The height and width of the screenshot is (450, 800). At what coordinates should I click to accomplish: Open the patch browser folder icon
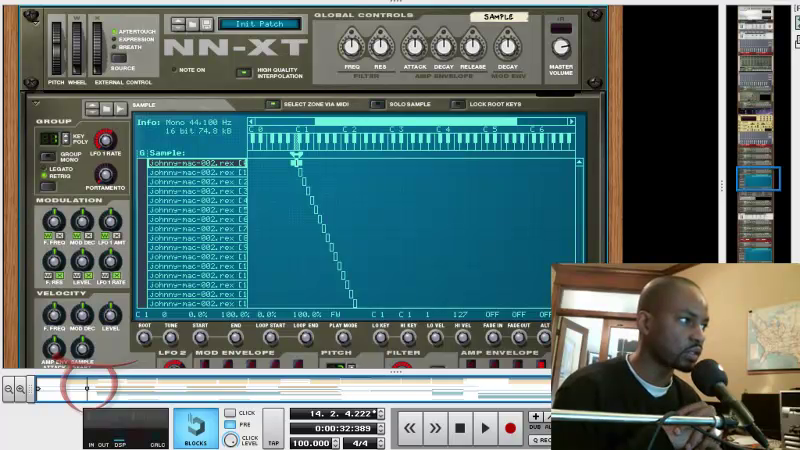192,24
